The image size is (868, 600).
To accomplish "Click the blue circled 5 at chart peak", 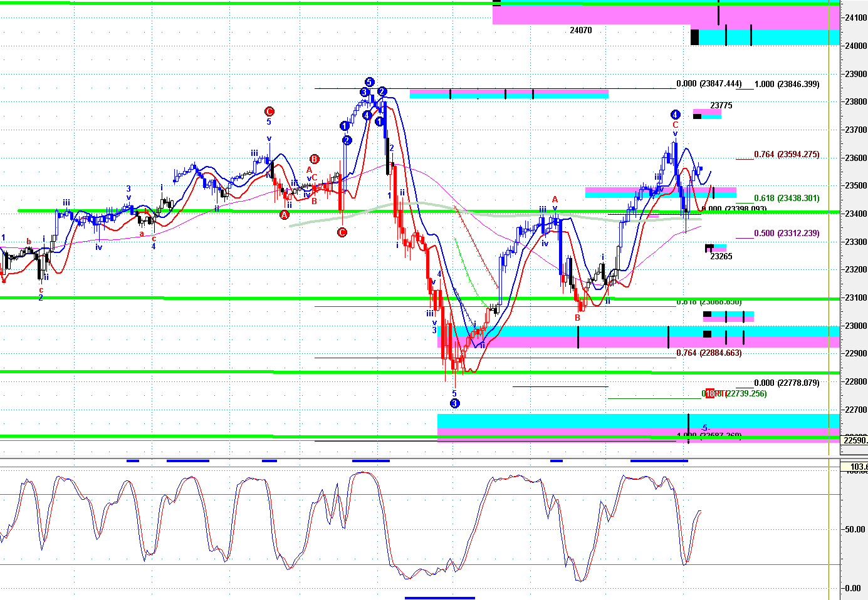I will tap(369, 82).
